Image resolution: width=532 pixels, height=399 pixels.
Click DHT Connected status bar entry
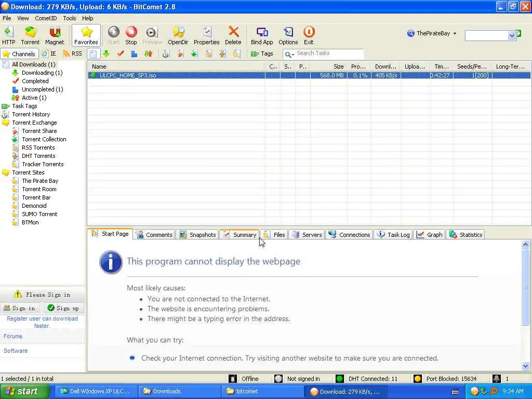click(367, 379)
